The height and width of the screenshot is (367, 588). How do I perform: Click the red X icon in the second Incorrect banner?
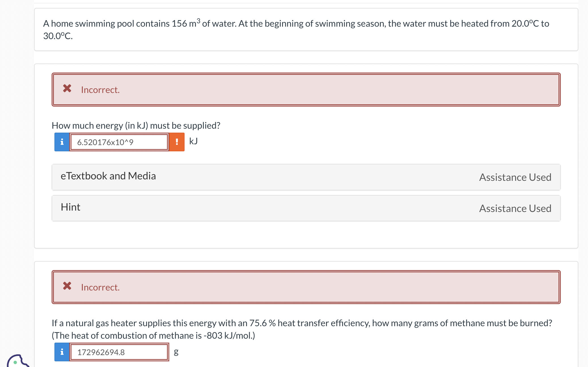67,286
